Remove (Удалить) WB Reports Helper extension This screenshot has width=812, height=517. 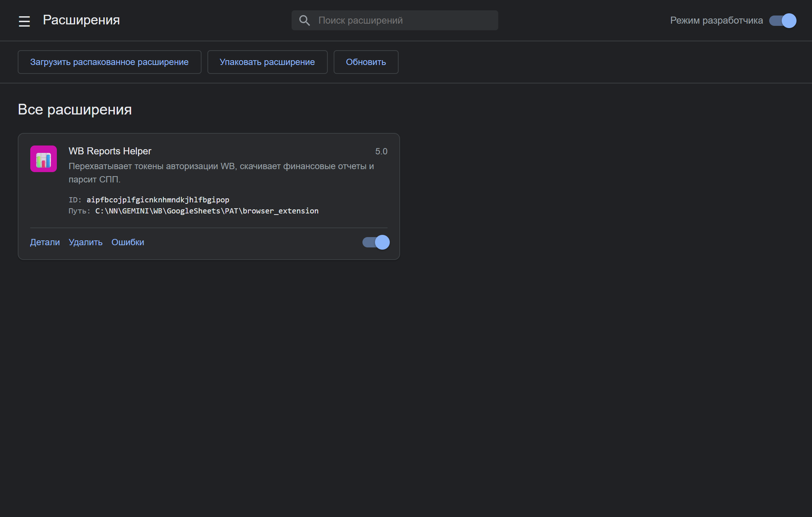click(86, 242)
